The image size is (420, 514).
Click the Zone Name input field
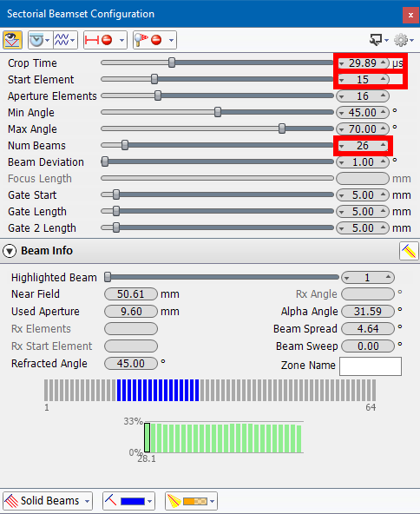[371, 366]
